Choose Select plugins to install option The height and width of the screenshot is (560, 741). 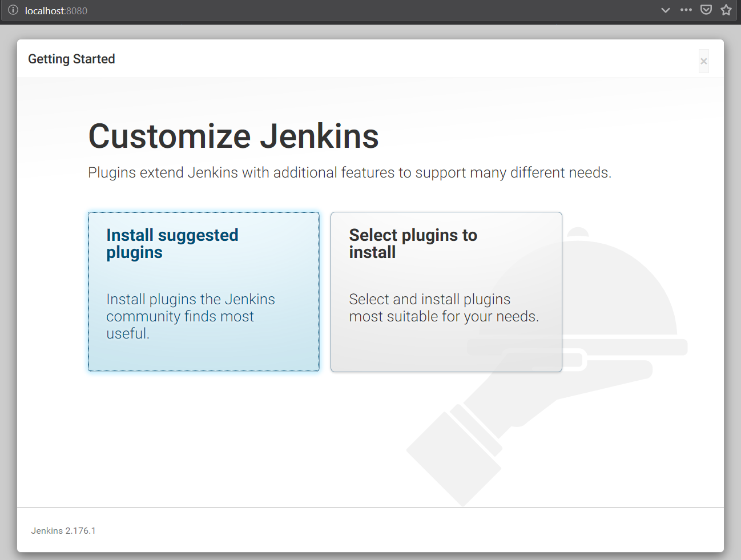pyautogui.click(x=446, y=292)
